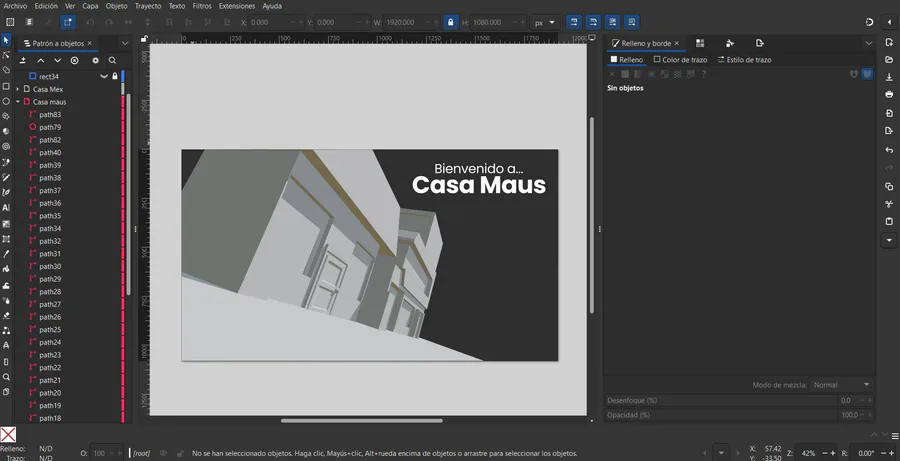Image resolution: width=900 pixels, height=461 pixels.
Task: Click the Desenfoque (%) slider
Action: point(739,400)
